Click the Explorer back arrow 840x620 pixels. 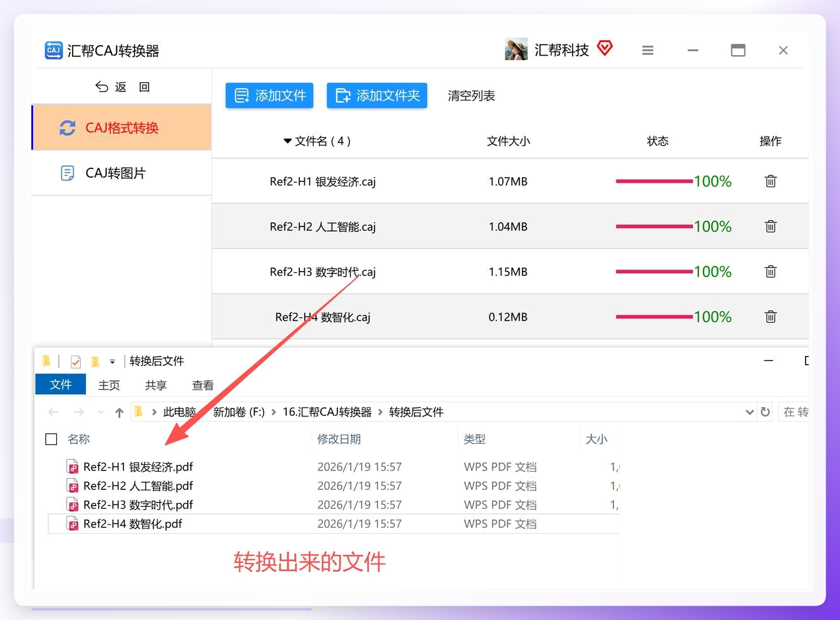53,412
